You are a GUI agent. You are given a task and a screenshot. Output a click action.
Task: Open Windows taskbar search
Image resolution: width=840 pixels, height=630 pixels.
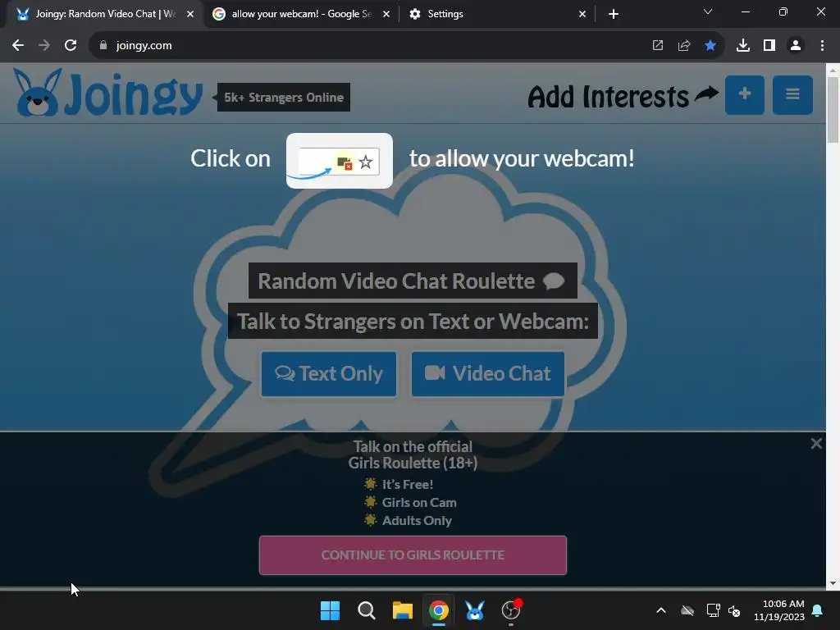367,610
